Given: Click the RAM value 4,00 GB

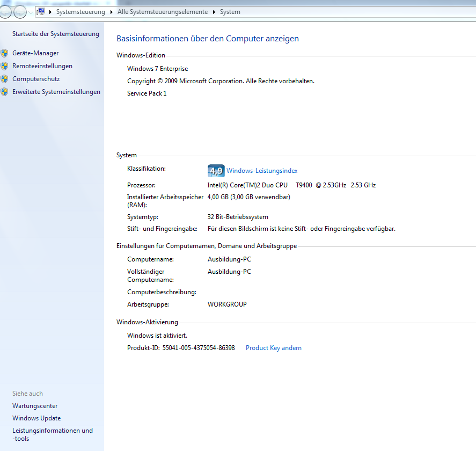Looking at the screenshot, I should pos(248,197).
